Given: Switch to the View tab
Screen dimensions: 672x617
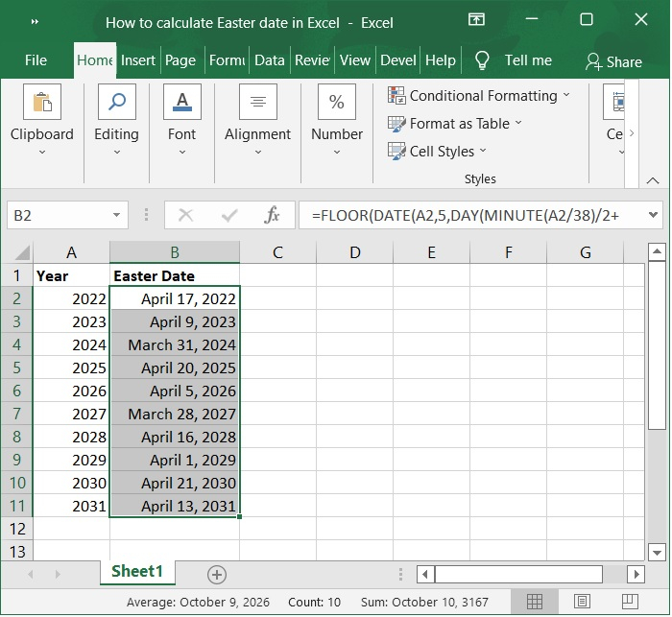Looking at the screenshot, I should 355,60.
